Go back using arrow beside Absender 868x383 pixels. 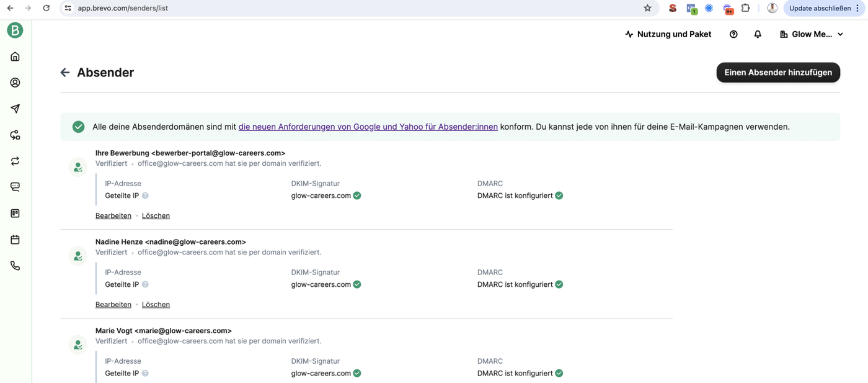(x=65, y=73)
